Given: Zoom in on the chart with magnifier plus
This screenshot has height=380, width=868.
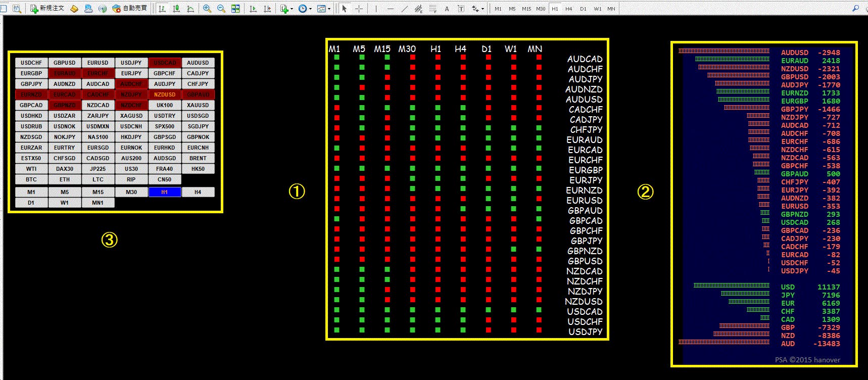Looking at the screenshot, I should tap(207, 9).
